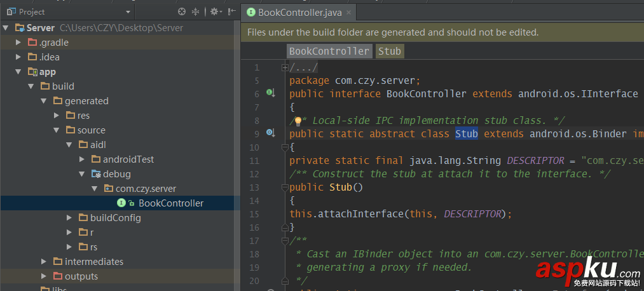Switch to the BookController.java tab
Viewport: 644px width, 291px height.
tap(293, 11)
